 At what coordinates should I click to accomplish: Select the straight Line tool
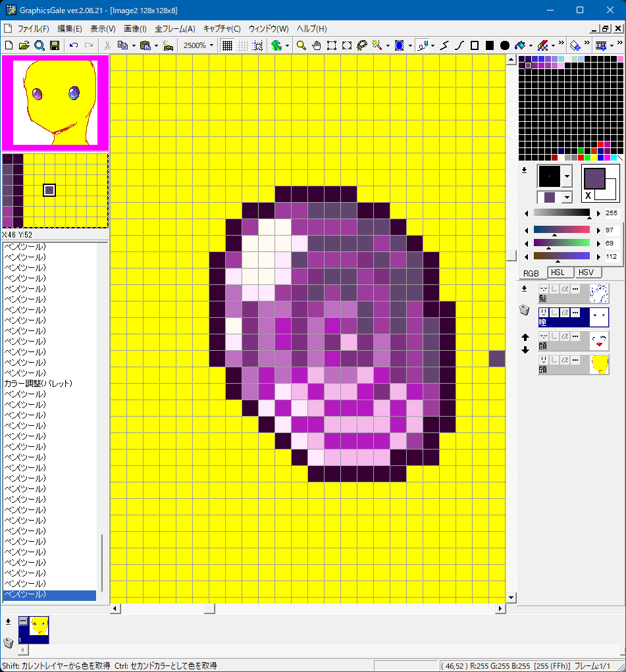point(444,45)
